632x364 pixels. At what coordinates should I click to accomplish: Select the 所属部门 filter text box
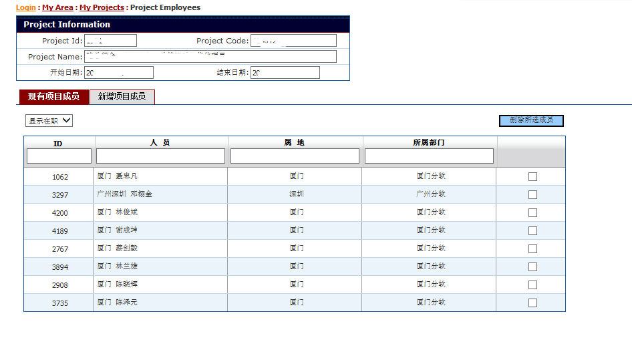tap(429, 156)
